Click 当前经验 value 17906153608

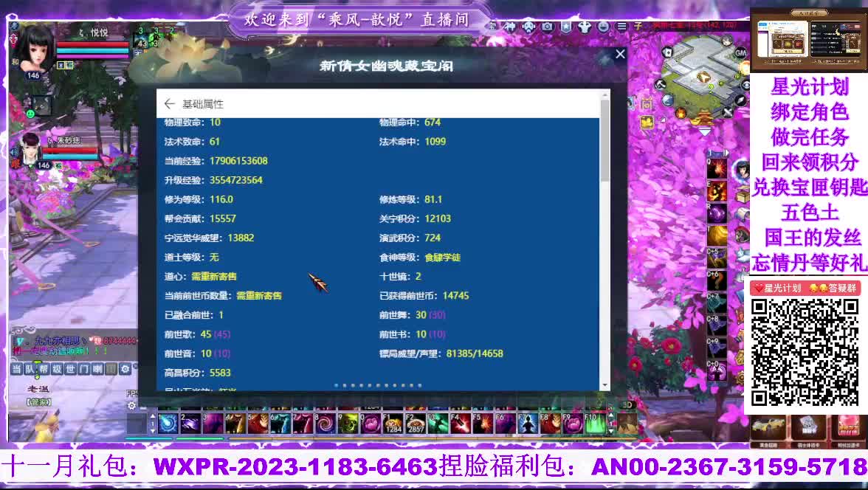(x=238, y=161)
